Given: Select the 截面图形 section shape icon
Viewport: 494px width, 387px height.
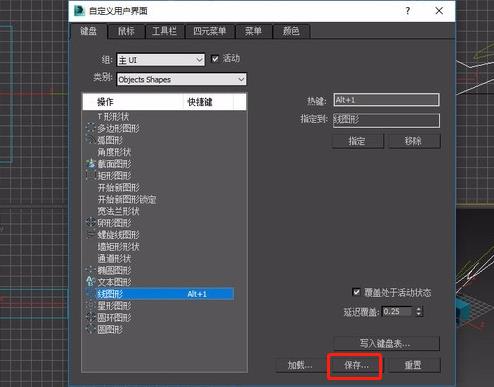Looking at the screenshot, I should click(x=90, y=164).
